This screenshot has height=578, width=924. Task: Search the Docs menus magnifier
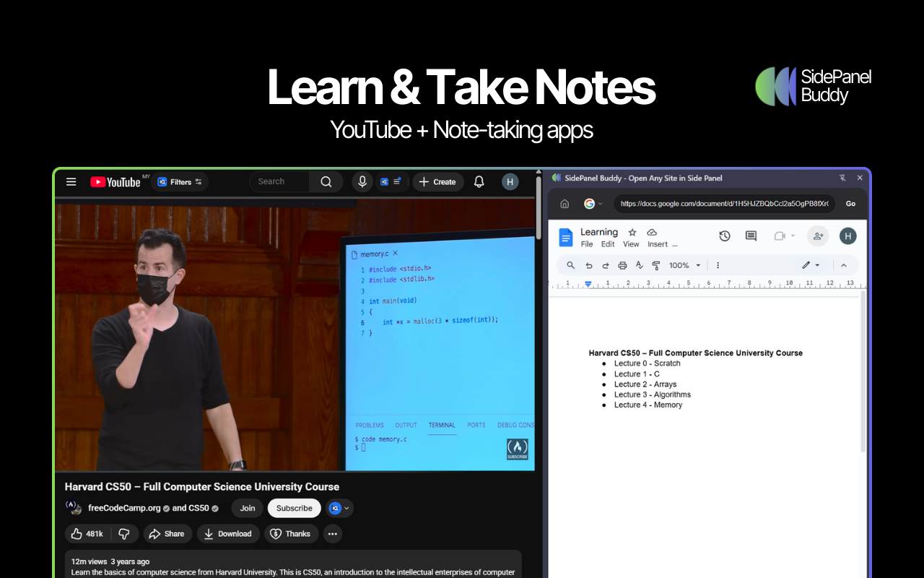coord(571,265)
